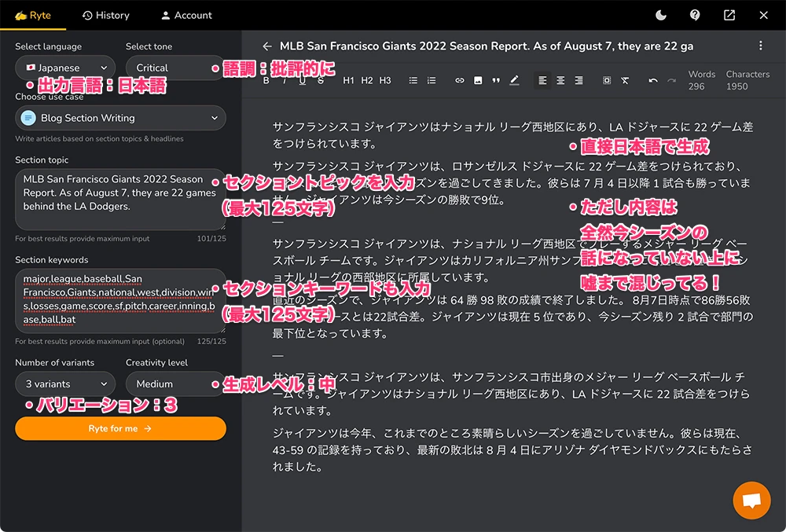
Task: Underline the selected text
Action: click(303, 81)
